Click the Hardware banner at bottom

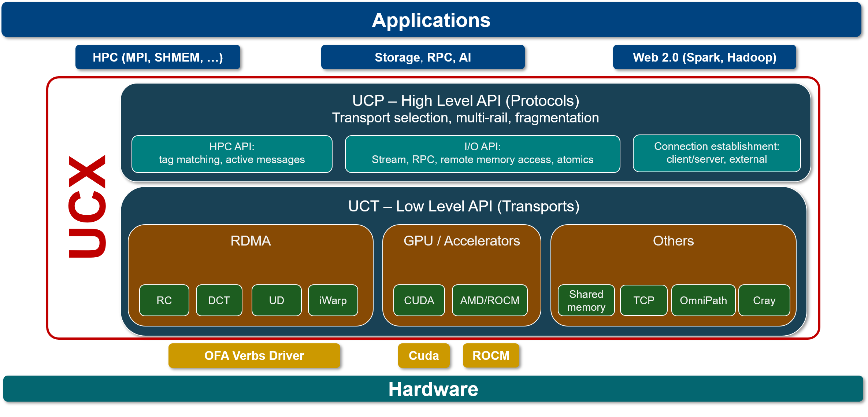coord(433,389)
